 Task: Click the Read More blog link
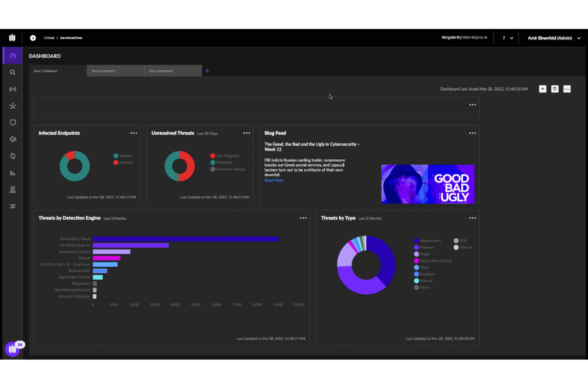[274, 180]
